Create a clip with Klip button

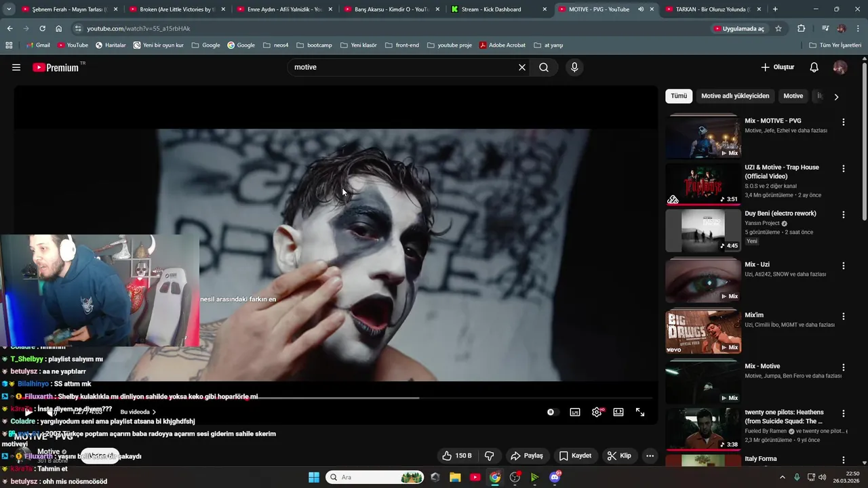click(619, 455)
